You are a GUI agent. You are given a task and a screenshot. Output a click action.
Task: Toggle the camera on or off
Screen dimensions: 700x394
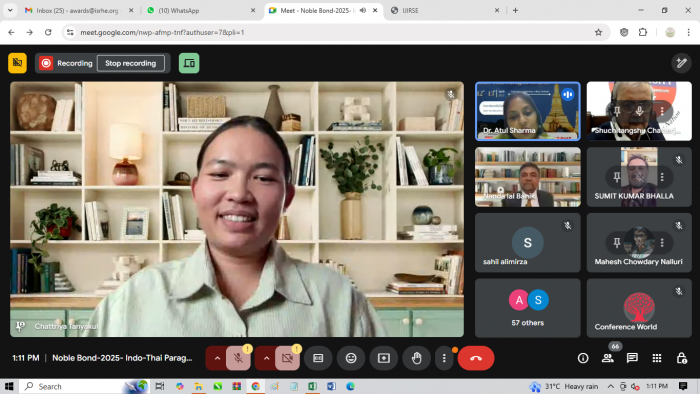pyautogui.click(x=287, y=358)
